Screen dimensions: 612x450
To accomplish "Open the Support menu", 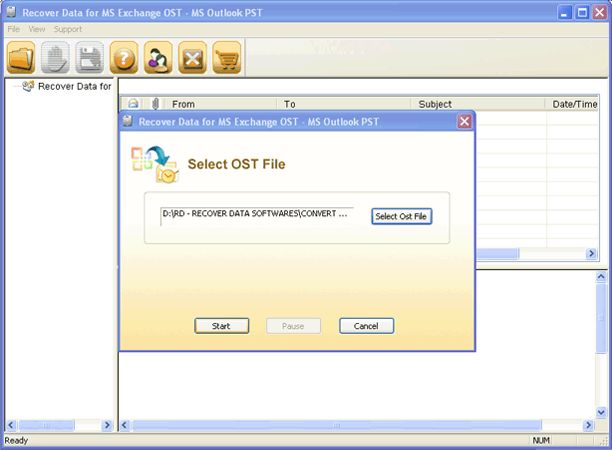I will [68, 29].
